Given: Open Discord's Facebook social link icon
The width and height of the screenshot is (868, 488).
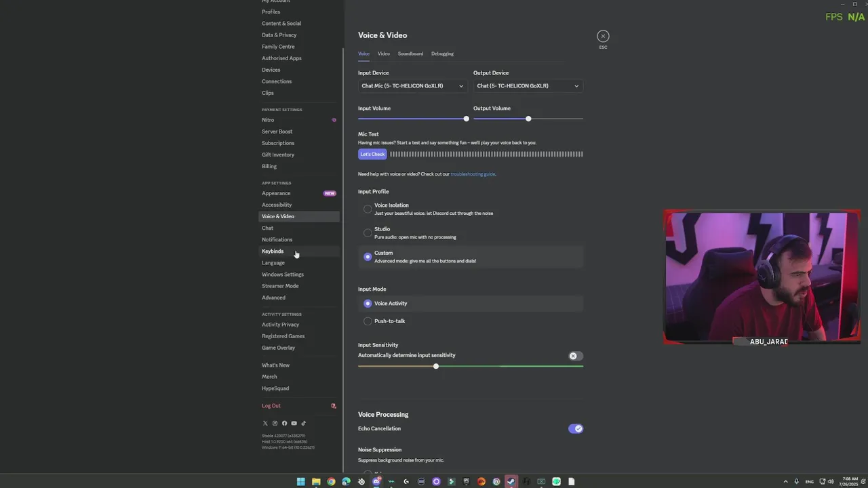Looking at the screenshot, I should pos(284,423).
